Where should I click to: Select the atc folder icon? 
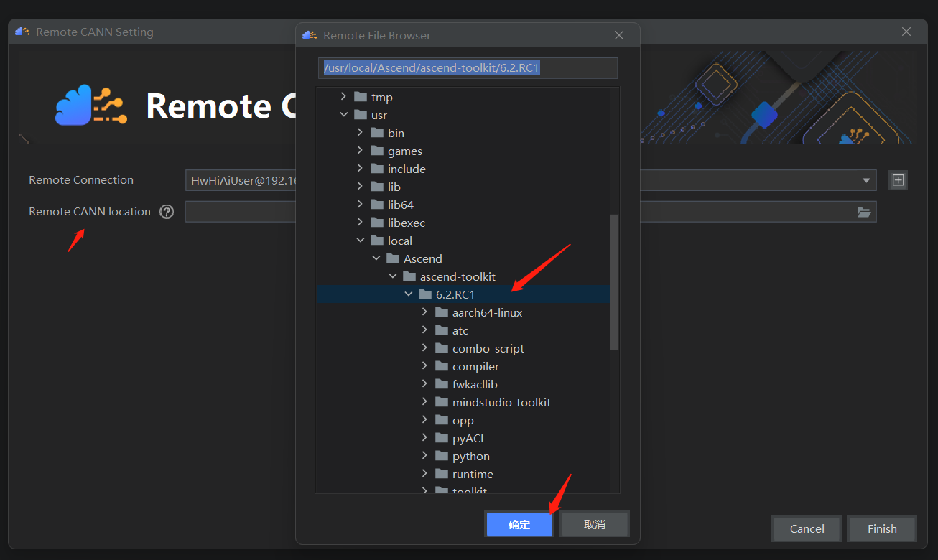[441, 330]
